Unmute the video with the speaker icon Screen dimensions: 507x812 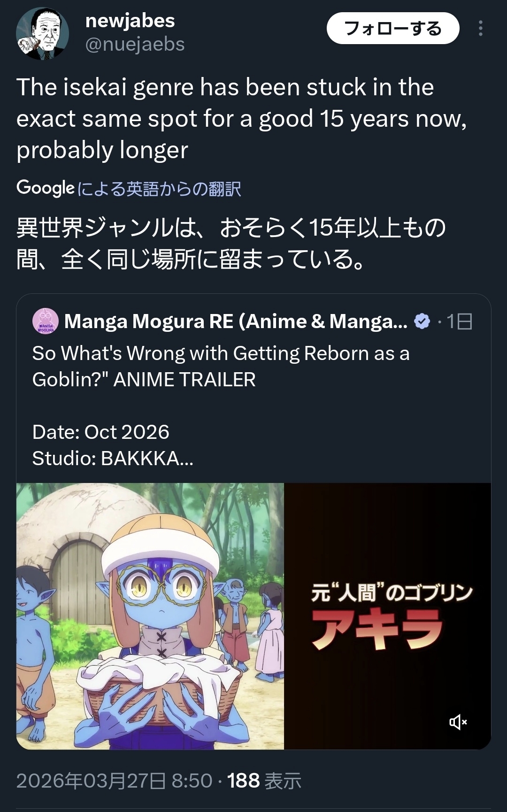pos(458,722)
